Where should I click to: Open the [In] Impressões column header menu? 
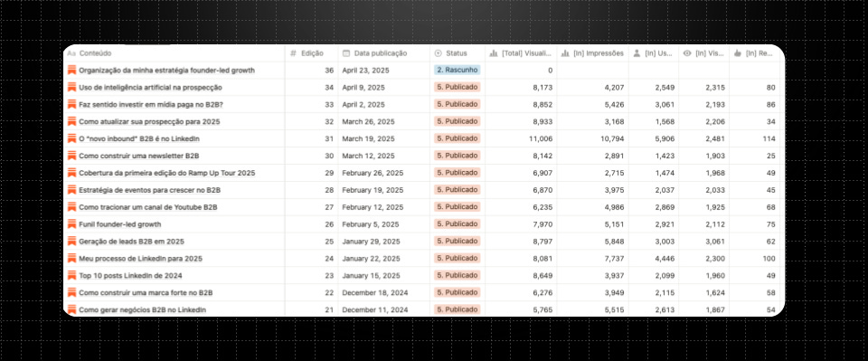(x=592, y=53)
